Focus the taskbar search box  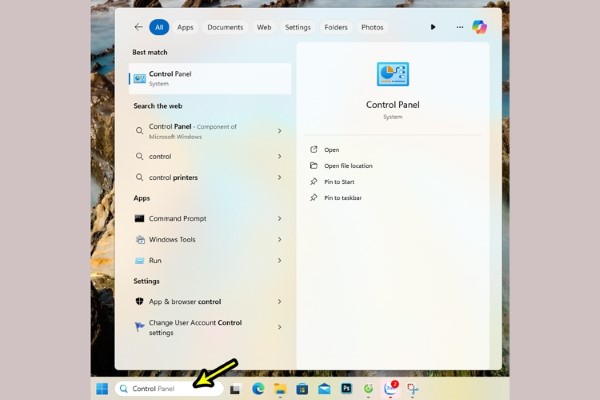pyautogui.click(x=169, y=389)
